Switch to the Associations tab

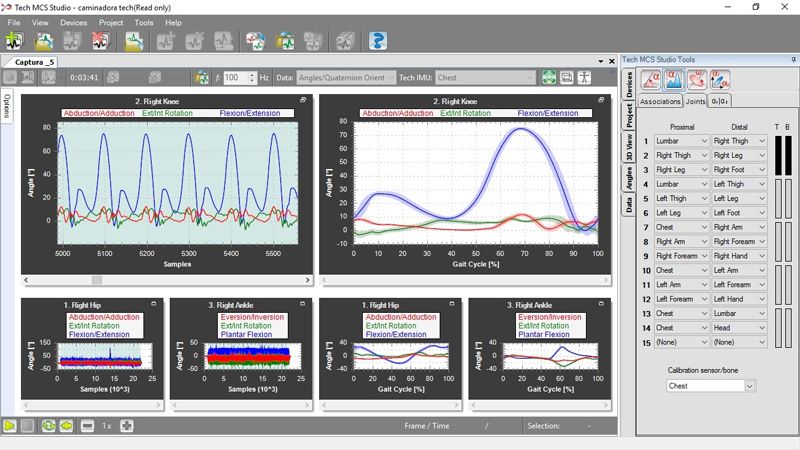point(660,101)
